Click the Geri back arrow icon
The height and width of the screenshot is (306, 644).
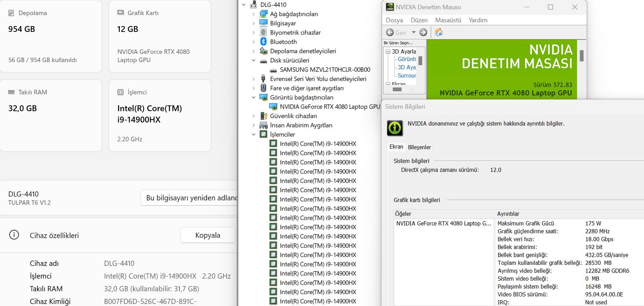click(x=390, y=32)
